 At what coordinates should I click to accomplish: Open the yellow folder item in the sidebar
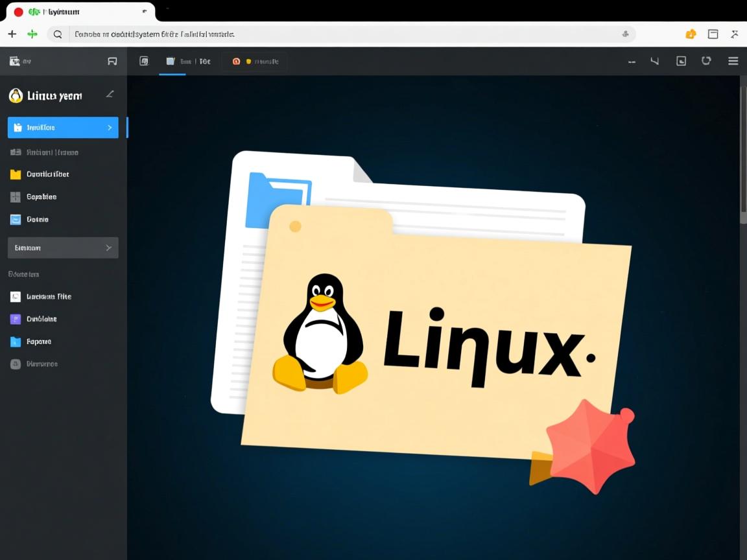14,174
